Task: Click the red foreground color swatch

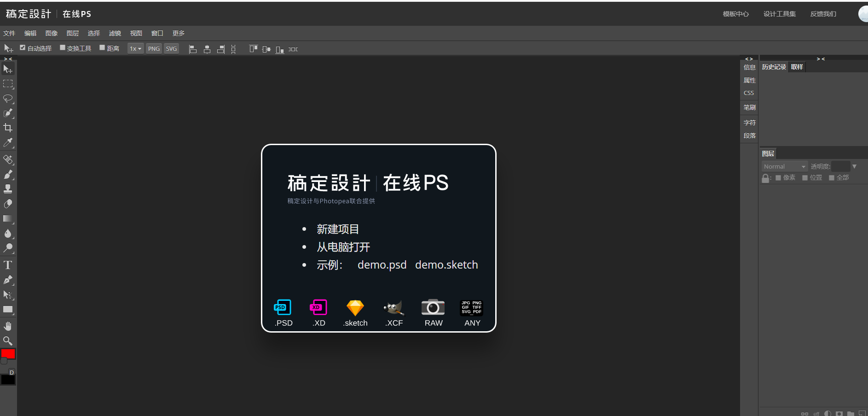Action: coord(8,353)
